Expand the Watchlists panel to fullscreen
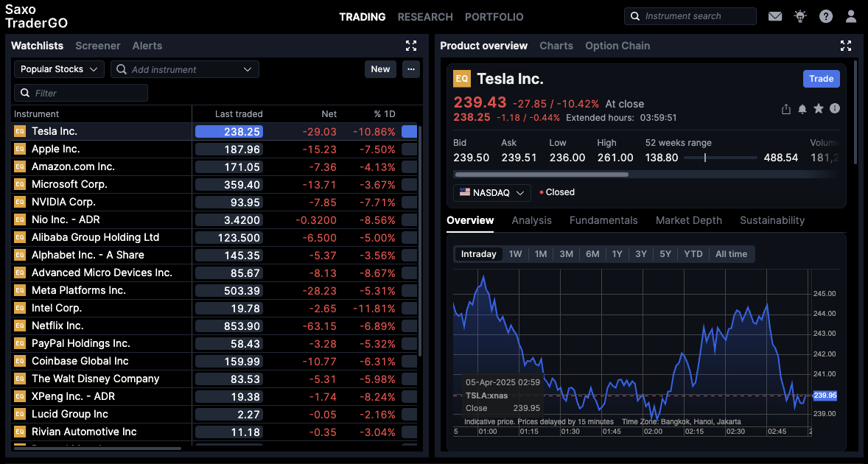 pos(411,46)
